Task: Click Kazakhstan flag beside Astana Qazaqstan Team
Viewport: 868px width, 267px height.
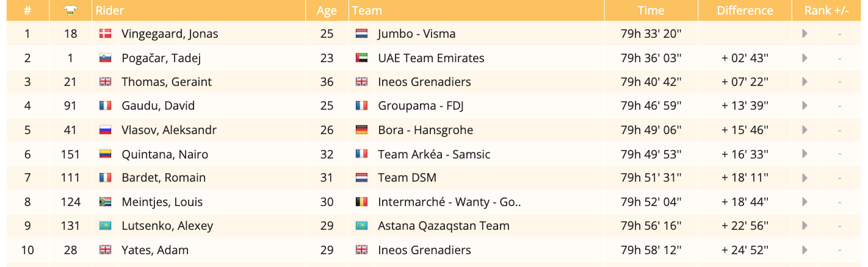Action: (361, 226)
